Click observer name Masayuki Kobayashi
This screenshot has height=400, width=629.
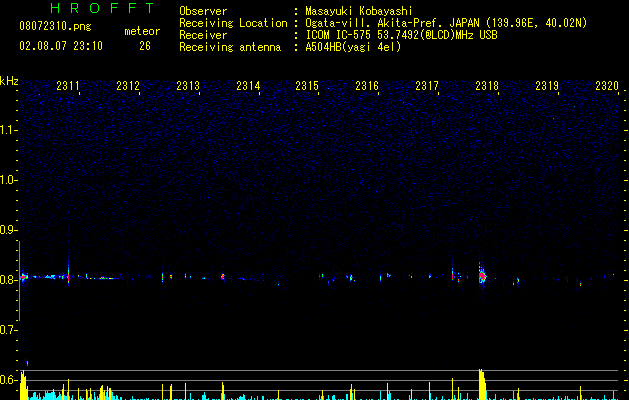tap(359, 11)
